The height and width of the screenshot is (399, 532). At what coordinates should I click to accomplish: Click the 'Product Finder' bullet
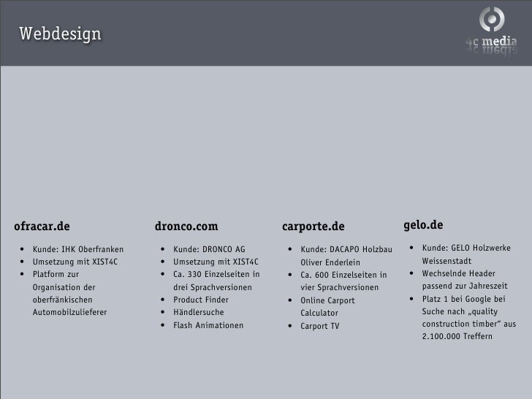[x=201, y=300]
